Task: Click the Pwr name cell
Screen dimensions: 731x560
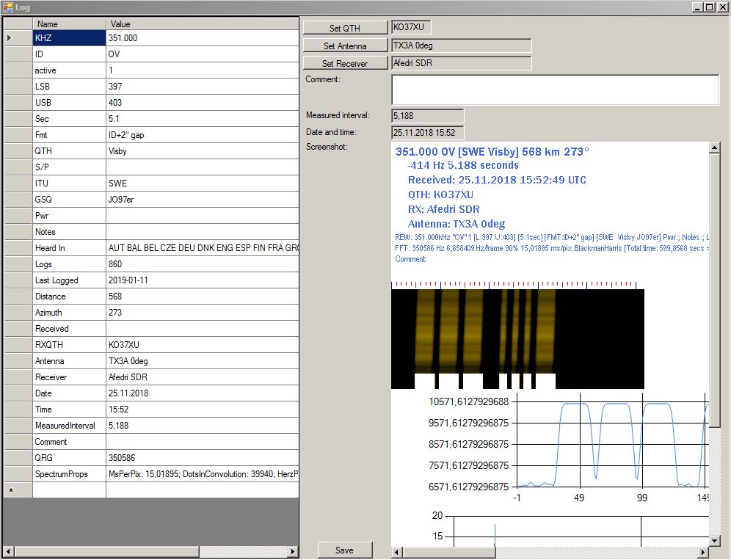Action: [x=70, y=216]
